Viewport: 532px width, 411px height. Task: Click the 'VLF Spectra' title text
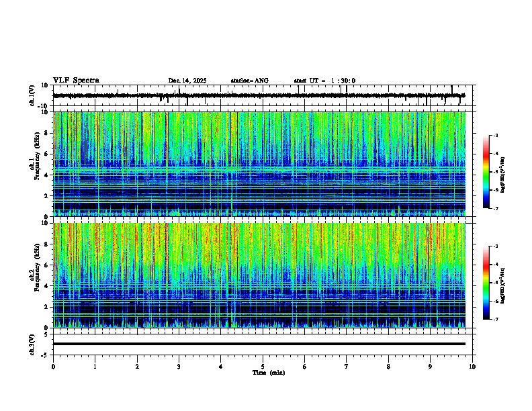point(76,81)
